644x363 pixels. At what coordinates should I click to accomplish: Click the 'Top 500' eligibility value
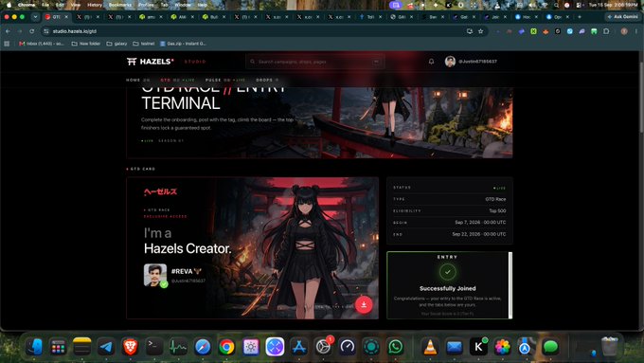click(497, 211)
